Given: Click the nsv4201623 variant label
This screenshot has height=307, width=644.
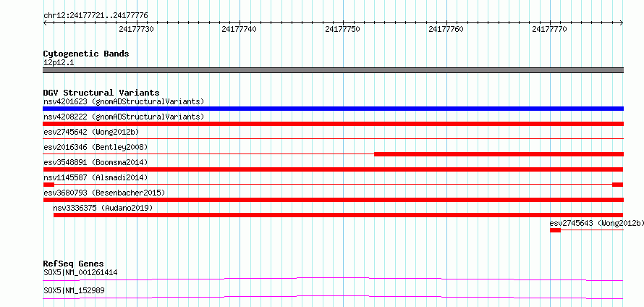Looking at the screenshot, I should (124, 101).
